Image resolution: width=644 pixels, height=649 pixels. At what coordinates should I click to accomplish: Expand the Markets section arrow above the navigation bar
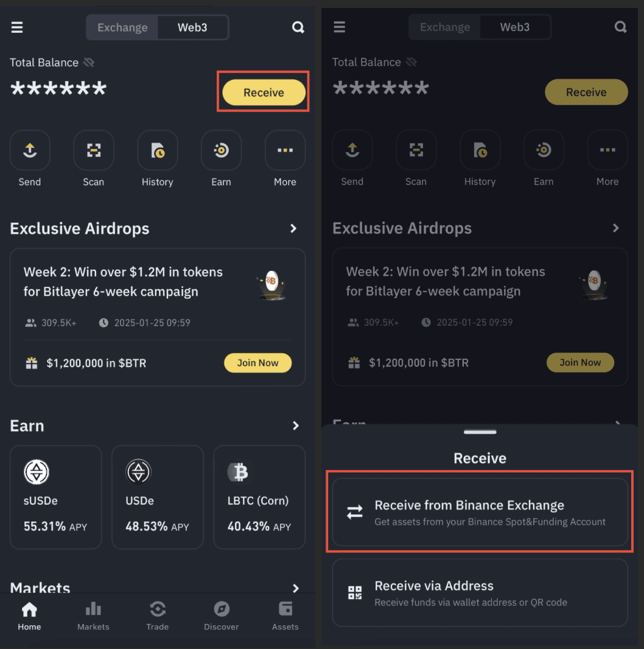(296, 588)
